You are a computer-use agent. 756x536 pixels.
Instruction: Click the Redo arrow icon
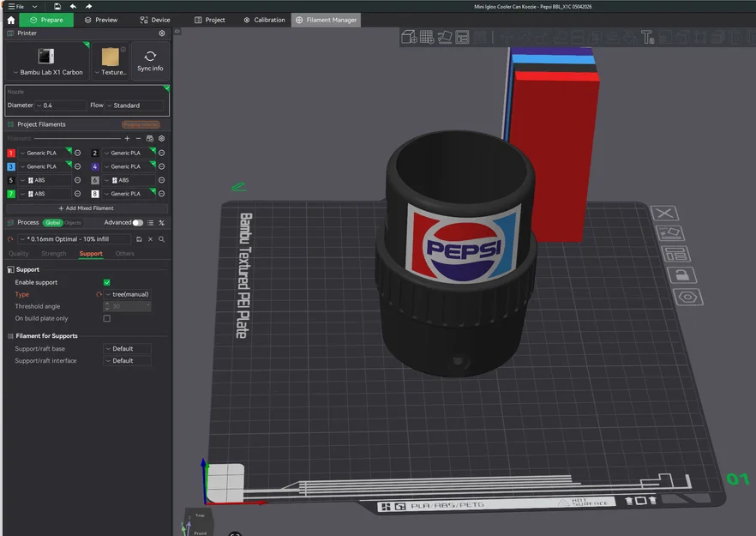(x=89, y=6)
